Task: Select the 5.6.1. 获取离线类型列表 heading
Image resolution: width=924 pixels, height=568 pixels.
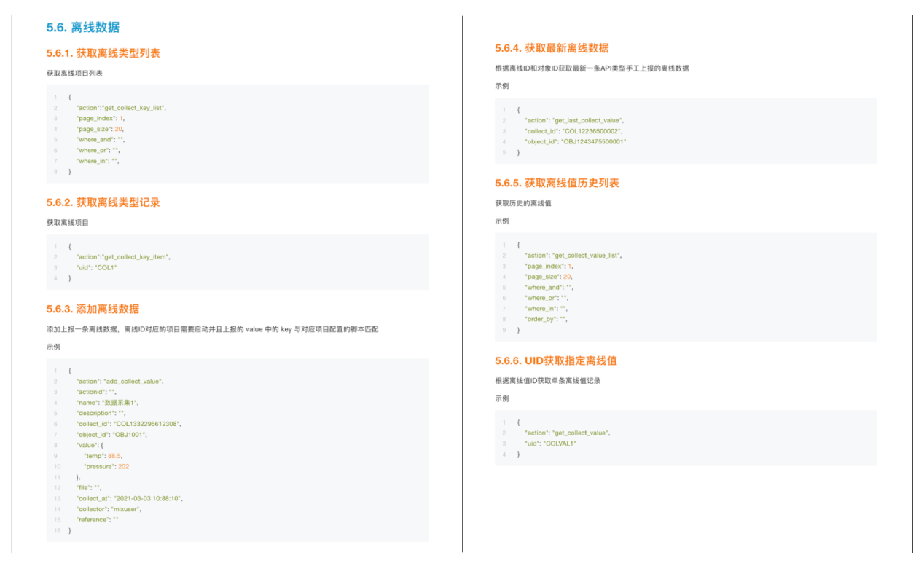Action: [103, 53]
